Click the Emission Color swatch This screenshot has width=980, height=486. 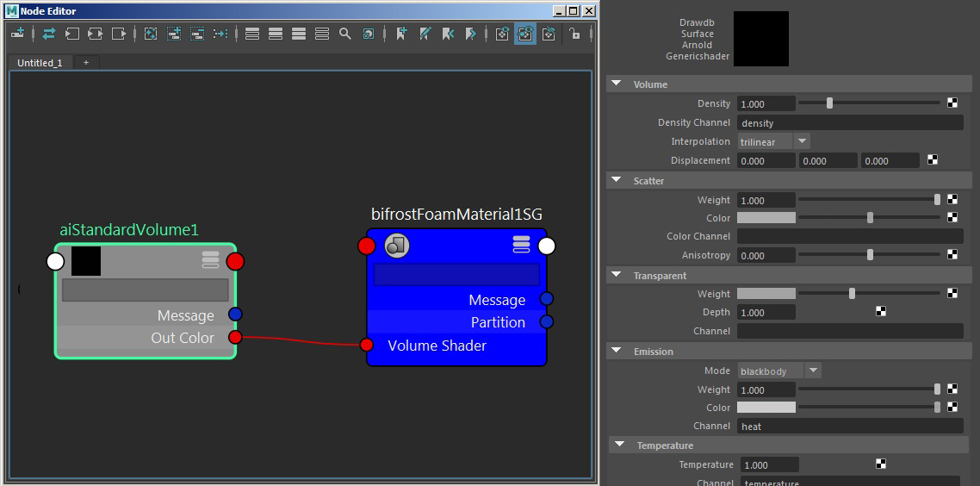(766, 408)
